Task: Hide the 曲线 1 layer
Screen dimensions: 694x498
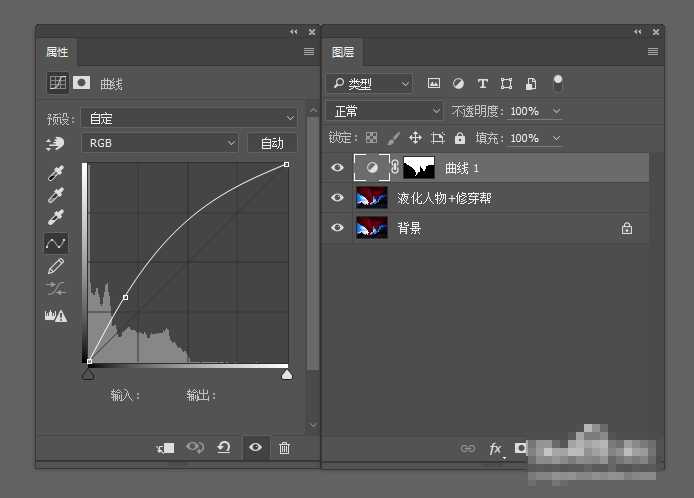Action: click(337, 168)
